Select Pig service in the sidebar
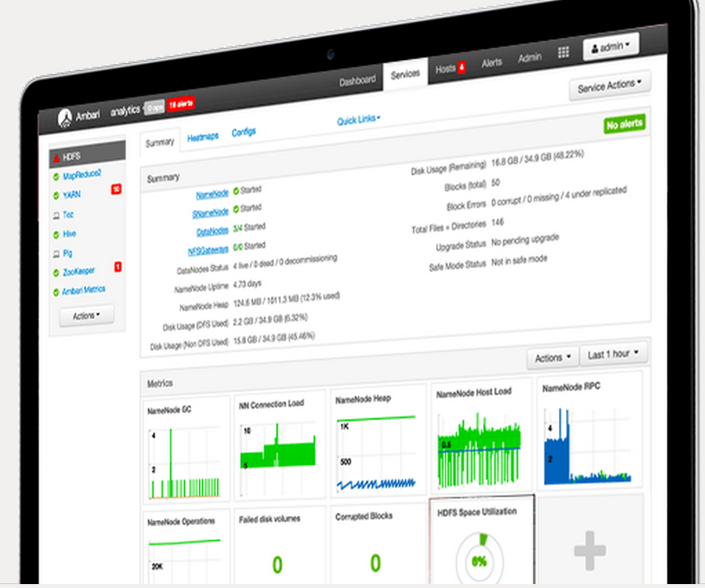The image size is (705, 588). click(x=67, y=253)
